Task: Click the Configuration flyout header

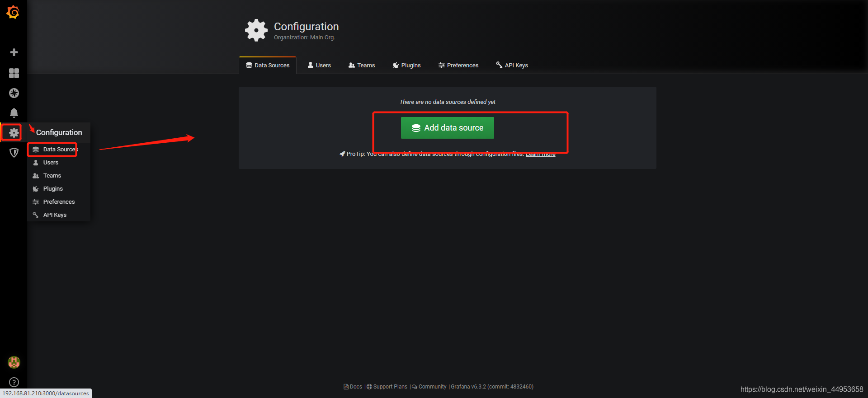Action: [x=59, y=132]
